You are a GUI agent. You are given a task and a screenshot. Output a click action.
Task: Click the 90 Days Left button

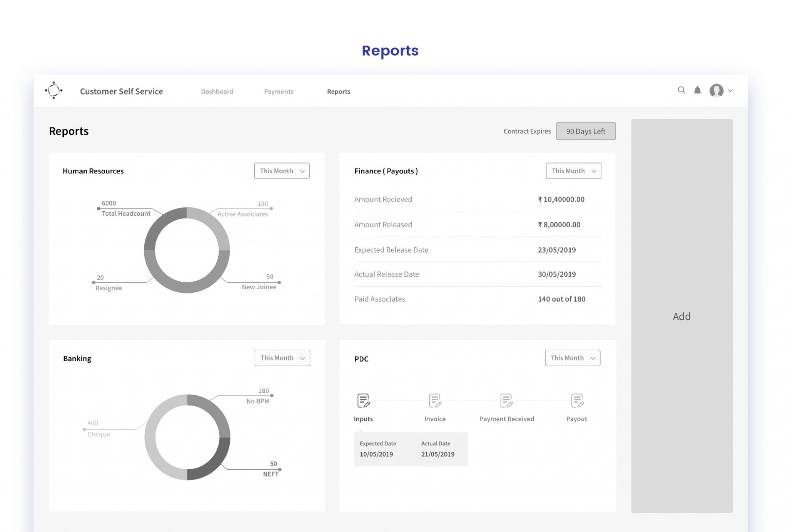click(x=586, y=131)
